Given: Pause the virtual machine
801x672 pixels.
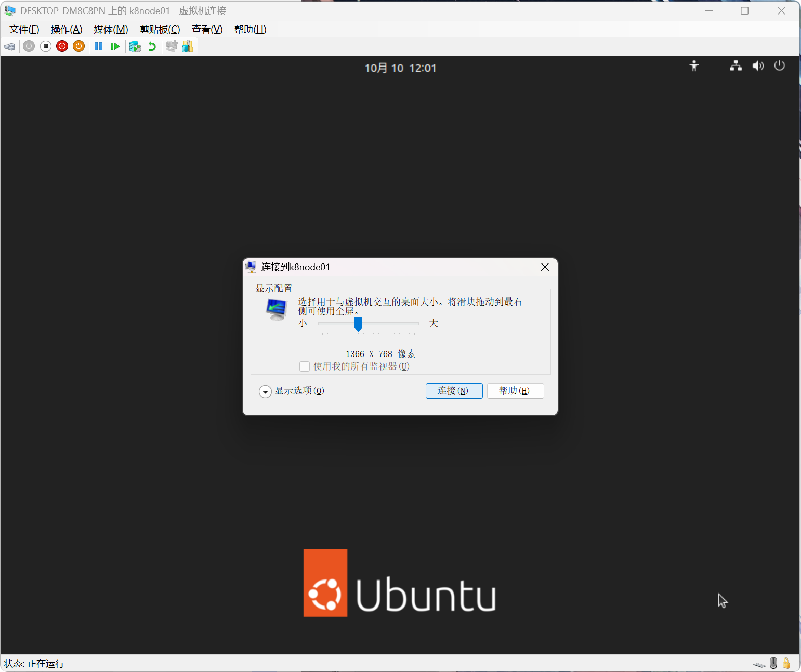Looking at the screenshot, I should (98, 46).
